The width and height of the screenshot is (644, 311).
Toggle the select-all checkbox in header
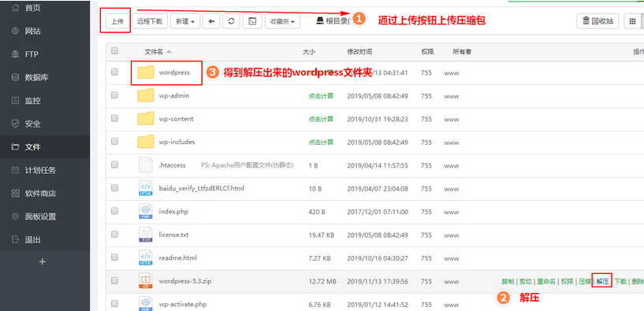point(114,51)
